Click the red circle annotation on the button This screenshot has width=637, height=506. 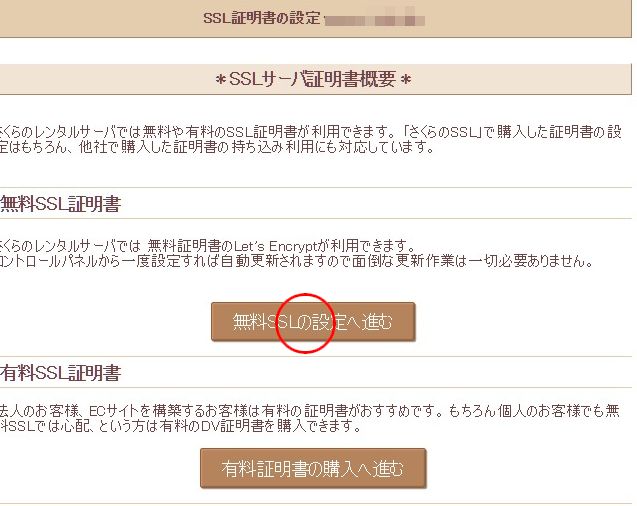click(305, 323)
